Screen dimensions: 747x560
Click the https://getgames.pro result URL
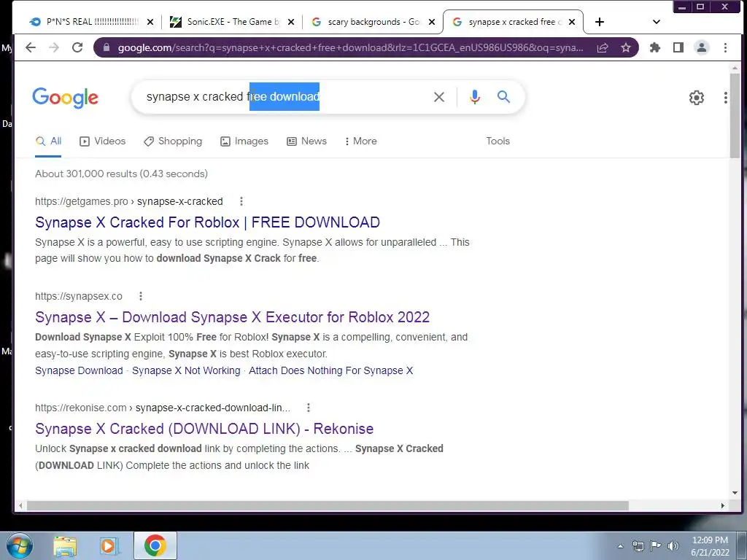(x=128, y=201)
